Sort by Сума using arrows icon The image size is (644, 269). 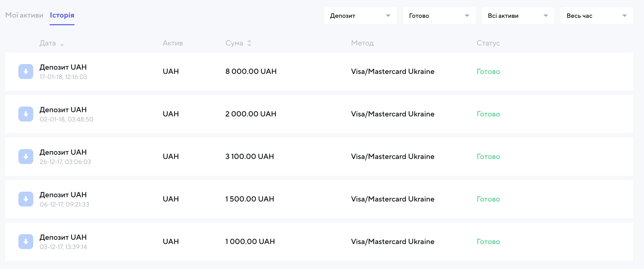point(249,43)
